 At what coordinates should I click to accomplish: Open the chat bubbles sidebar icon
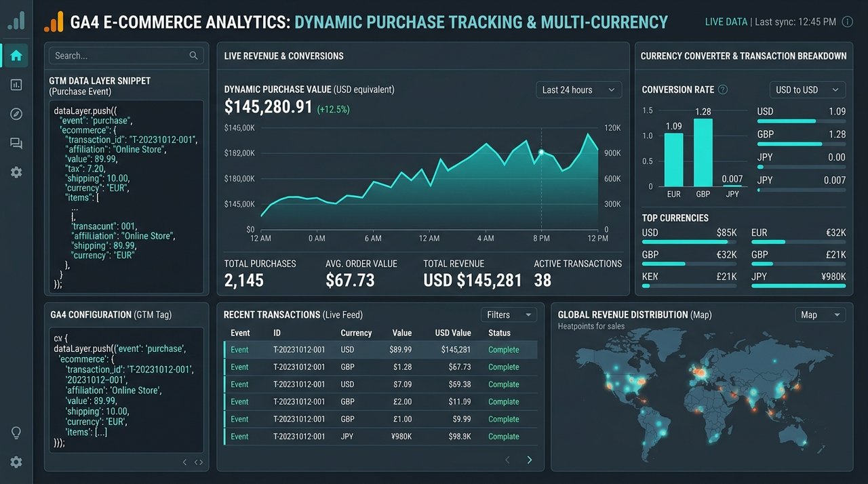pyautogui.click(x=16, y=143)
